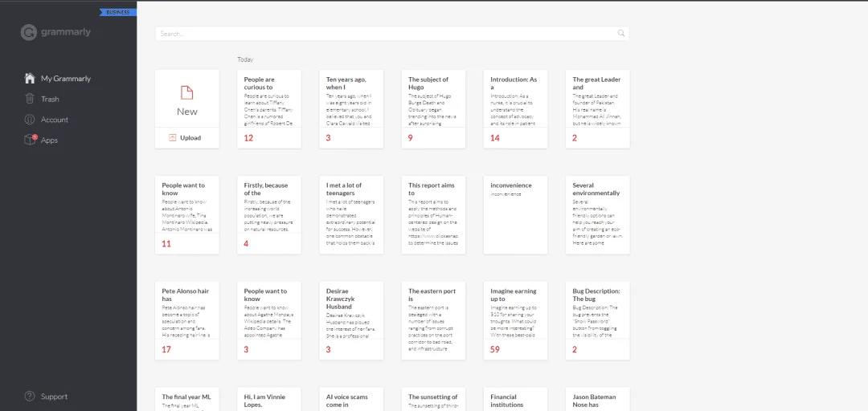Click the Account profile icon
The width and height of the screenshot is (868, 411).
pyautogui.click(x=30, y=120)
